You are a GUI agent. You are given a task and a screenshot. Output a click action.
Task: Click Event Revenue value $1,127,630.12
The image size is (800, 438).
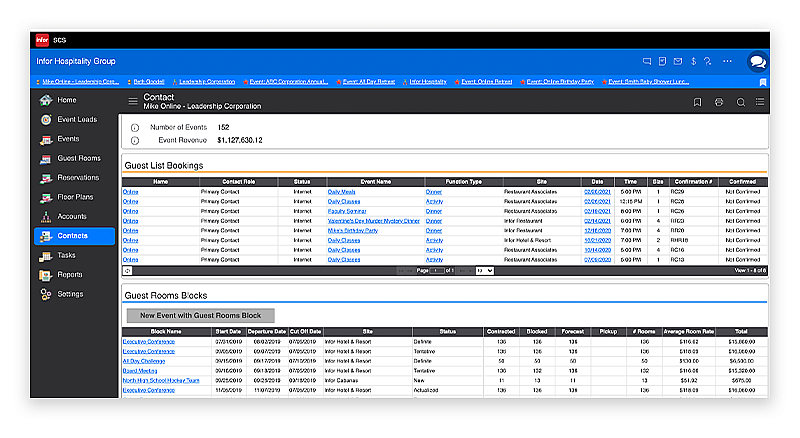(x=240, y=140)
